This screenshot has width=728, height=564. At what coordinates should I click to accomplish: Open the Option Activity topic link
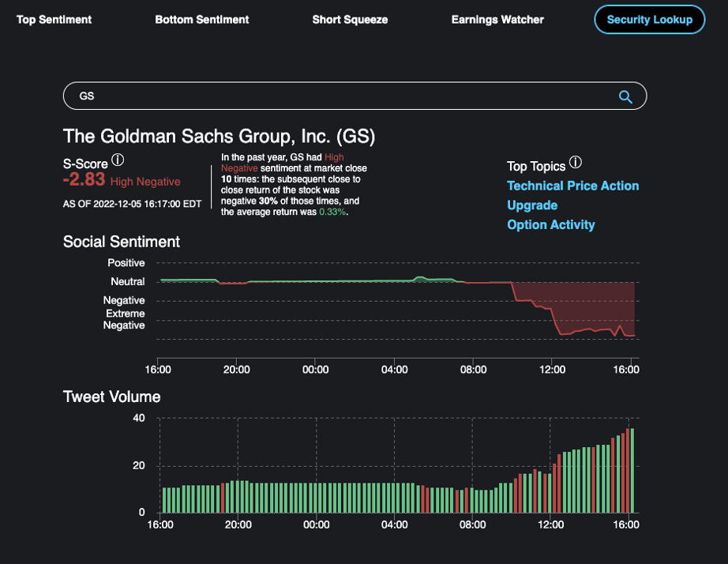click(x=551, y=224)
